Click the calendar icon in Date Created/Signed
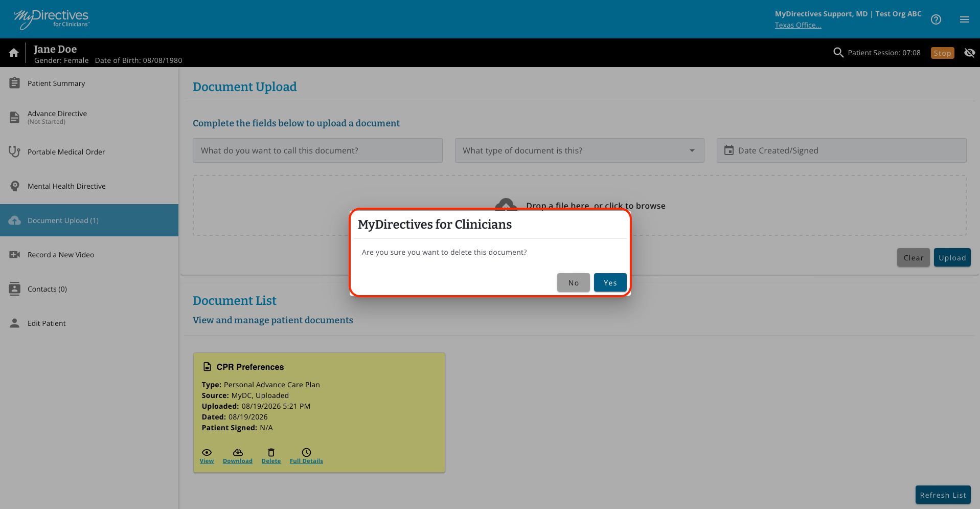 729,150
